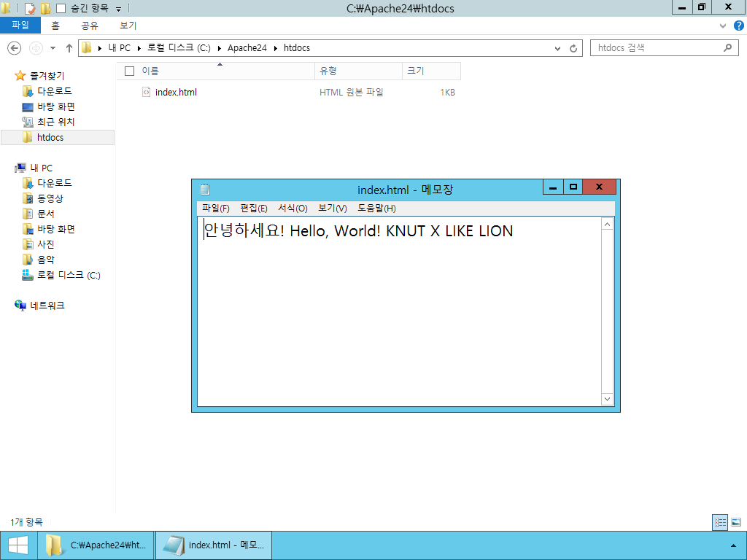Viewport: 747px width, 560px height.
Task: Open the 음악 folder
Action: click(46, 260)
